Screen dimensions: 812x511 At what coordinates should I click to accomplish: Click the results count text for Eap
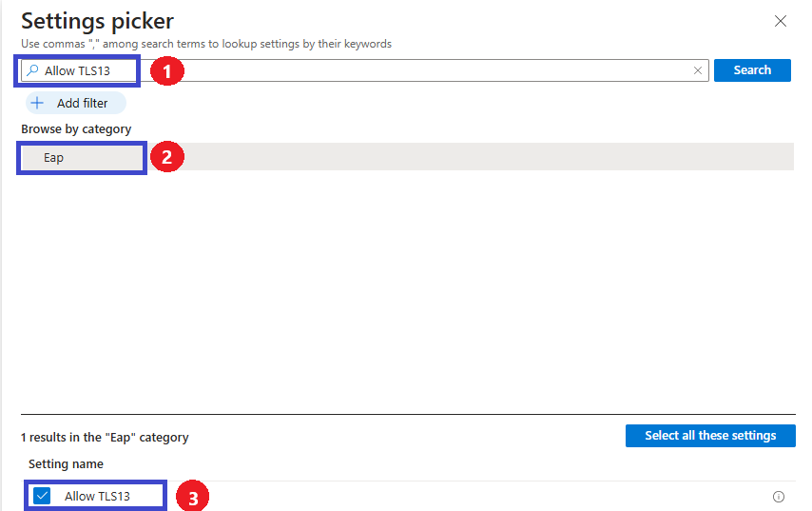point(105,438)
